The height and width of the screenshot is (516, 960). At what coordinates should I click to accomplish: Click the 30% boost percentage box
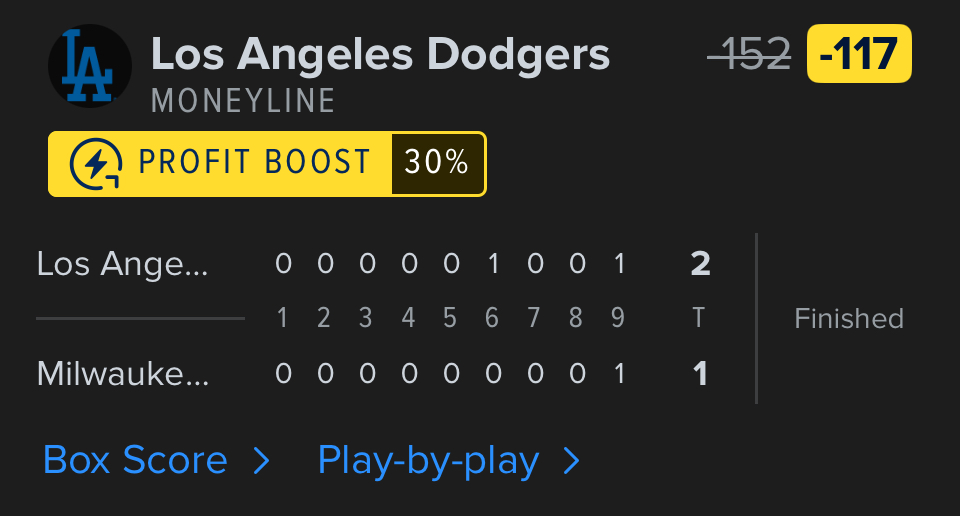pos(437,163)
